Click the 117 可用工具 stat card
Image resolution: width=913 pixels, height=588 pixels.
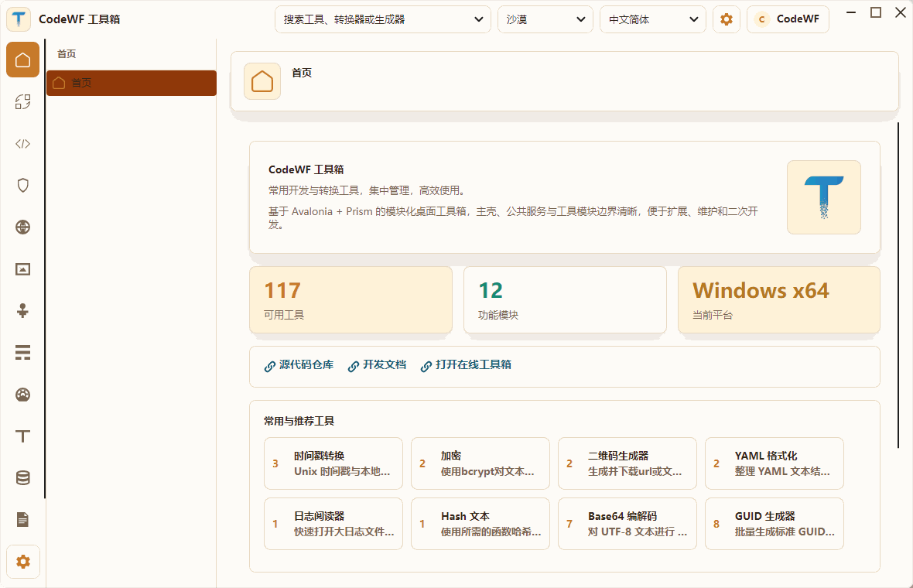pos(350,300)
